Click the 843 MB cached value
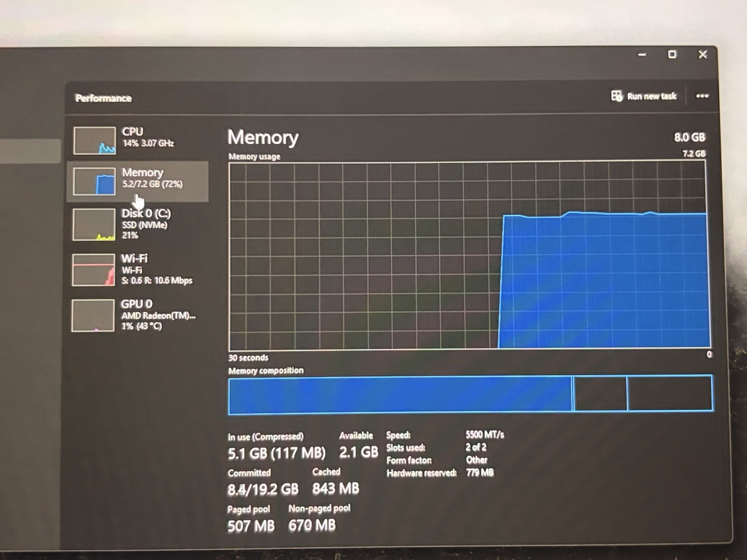Viewport: 747px width, 560px height. [x=336, y=489]
